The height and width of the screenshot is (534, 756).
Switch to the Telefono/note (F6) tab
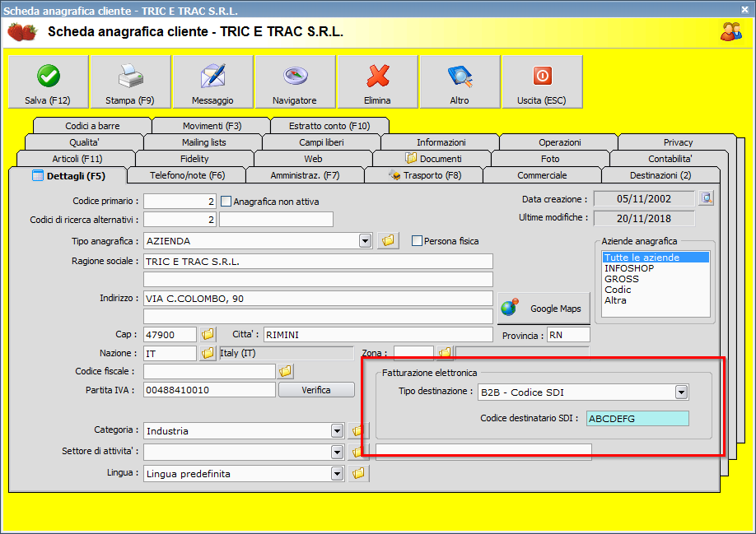[187, 175]
